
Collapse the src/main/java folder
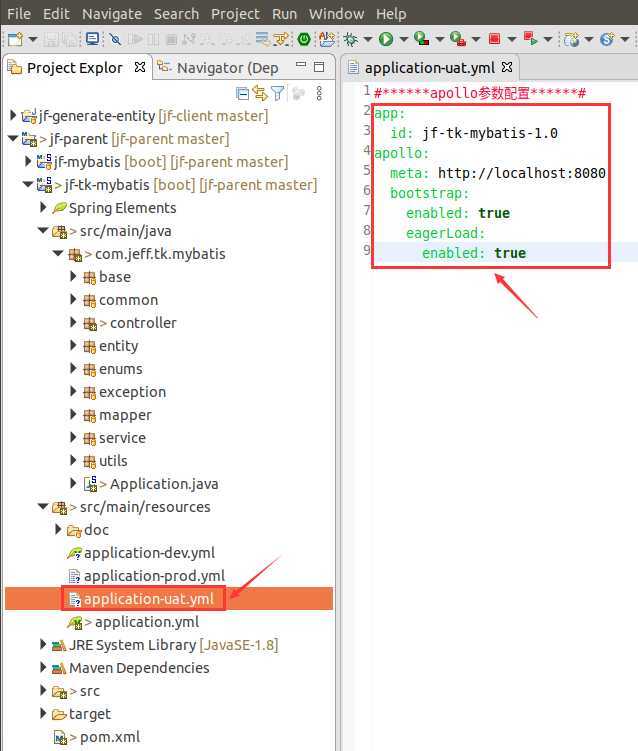[43, 230]
